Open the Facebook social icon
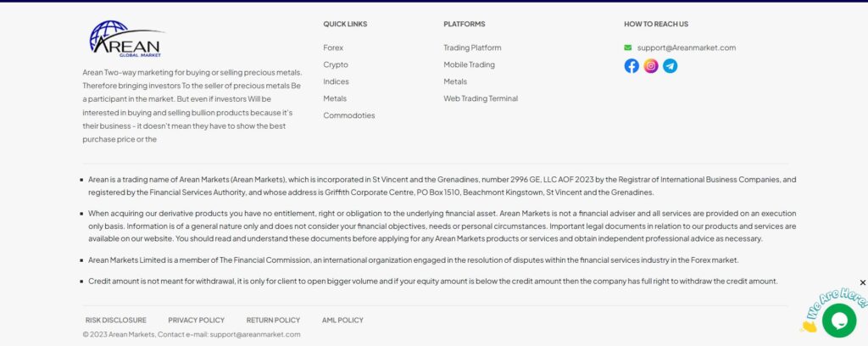The width and height of the screenshot is (868, 346). pyautogui.click(x=632, y=66)
